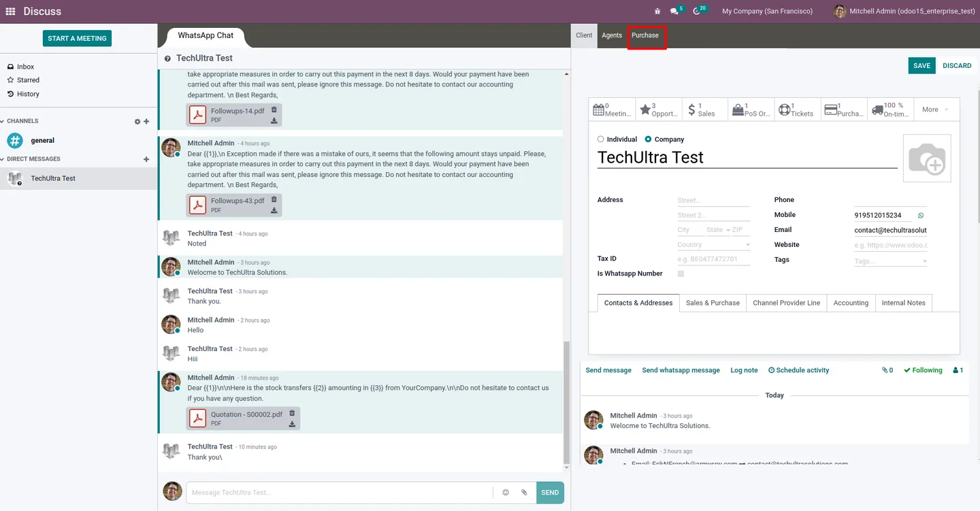The width and height of the screenshot is (980, 511).
Task: Click Send whatsapp message link
Action: point(681,370)
